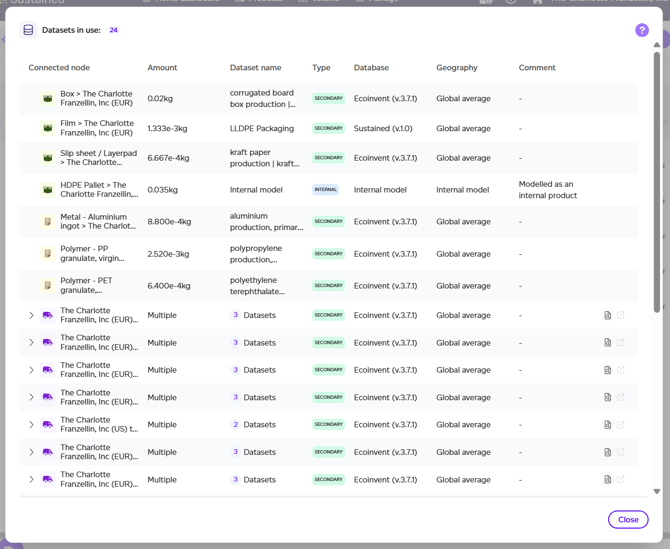Click the Modelled as an internal product comment
This screenshot has height=549, width=670.
[x=547, y=190]
